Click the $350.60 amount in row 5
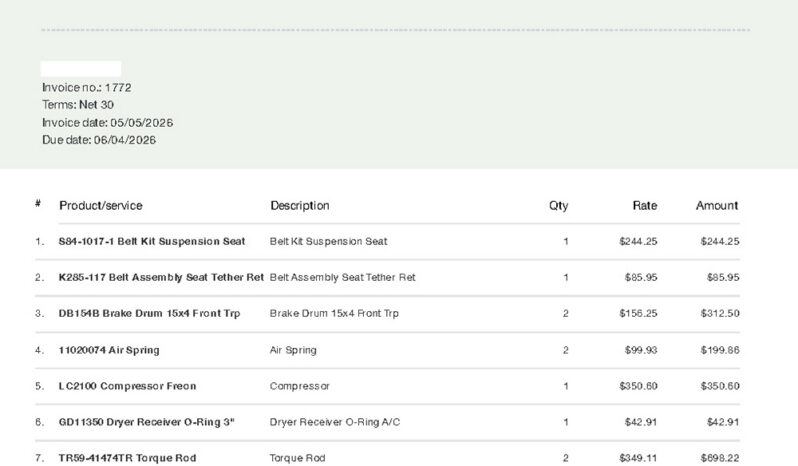 tap(720, 386)
